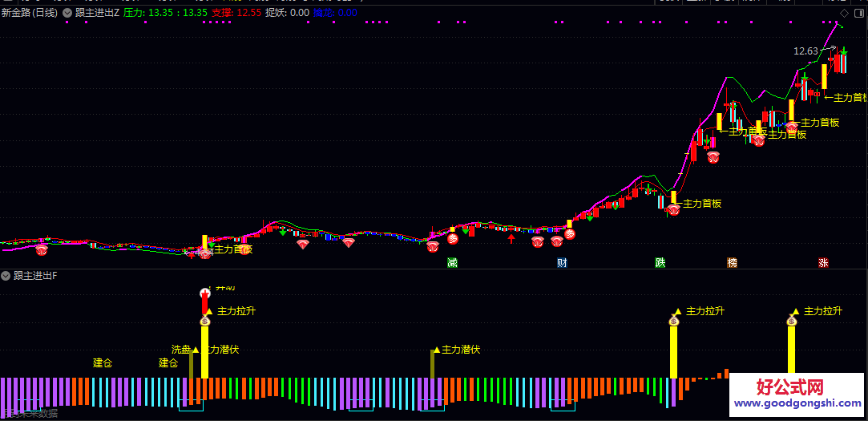The width and height of the screenshot is (868, 421).
Task: Click money bag icon beside the last 主力拉升 label
Action: pyautogui.click(x=792, y=320)
